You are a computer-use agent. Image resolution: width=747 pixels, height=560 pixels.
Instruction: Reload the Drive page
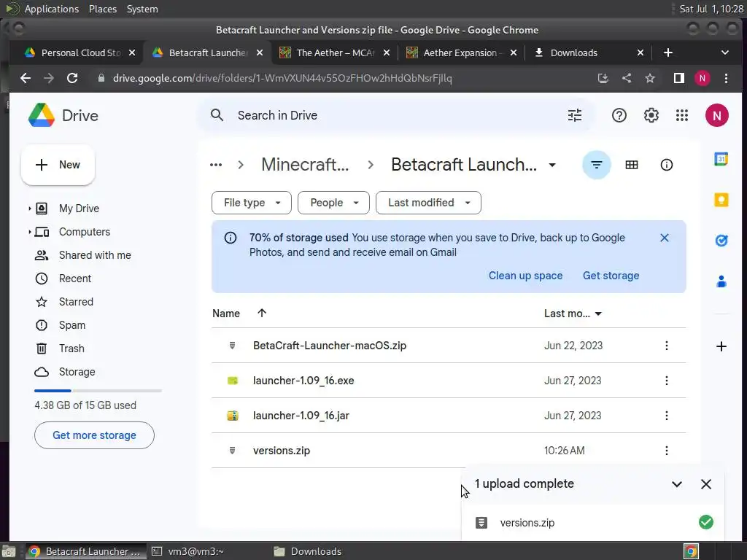pyautogui.click(x=72, y=78)
